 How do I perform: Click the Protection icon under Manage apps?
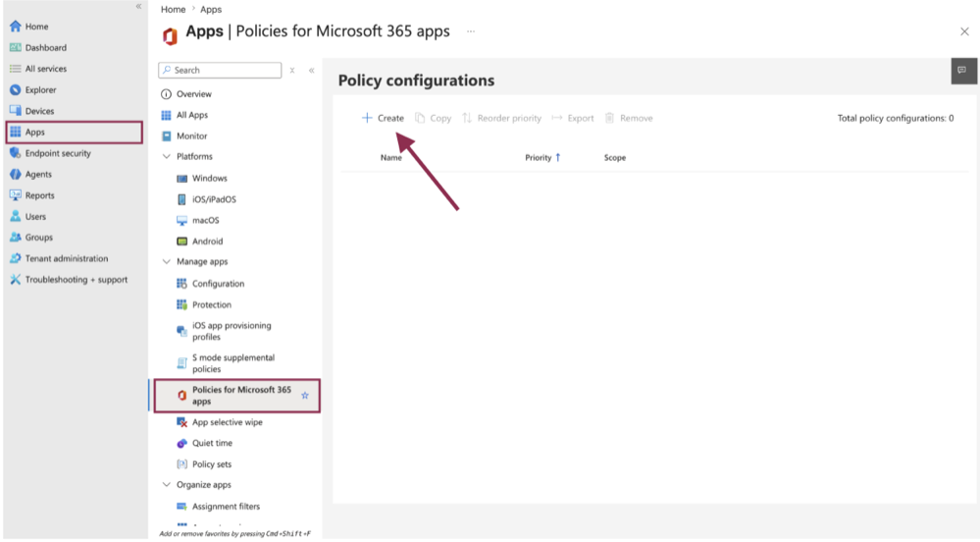181,304
